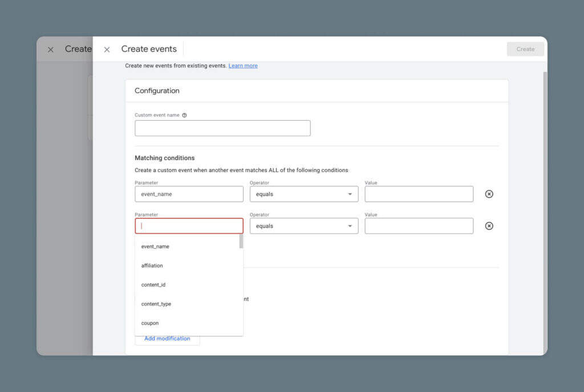Screen dimensions: 584x392
Task: Close the Create events panel
Action: click(x=107, y=50)
